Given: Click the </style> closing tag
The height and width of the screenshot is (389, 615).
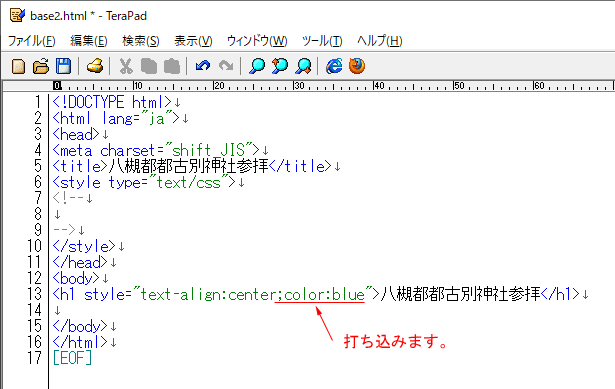Looking at the screenshot, I should point(84,246).
